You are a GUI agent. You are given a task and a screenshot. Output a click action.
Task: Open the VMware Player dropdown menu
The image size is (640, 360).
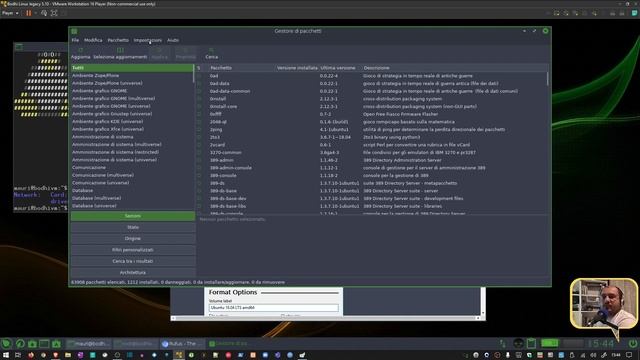10,13
